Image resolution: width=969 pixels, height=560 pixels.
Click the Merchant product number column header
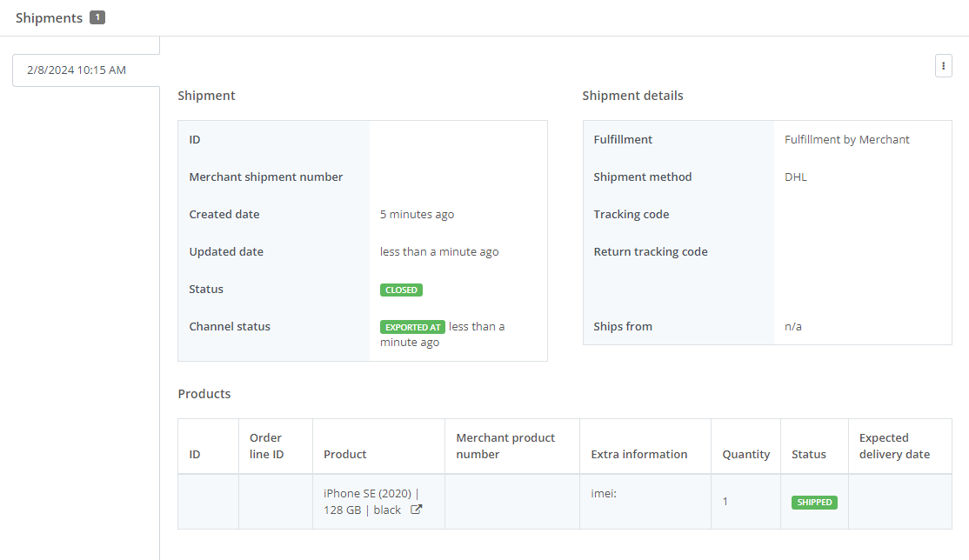[x=505, y=446]
